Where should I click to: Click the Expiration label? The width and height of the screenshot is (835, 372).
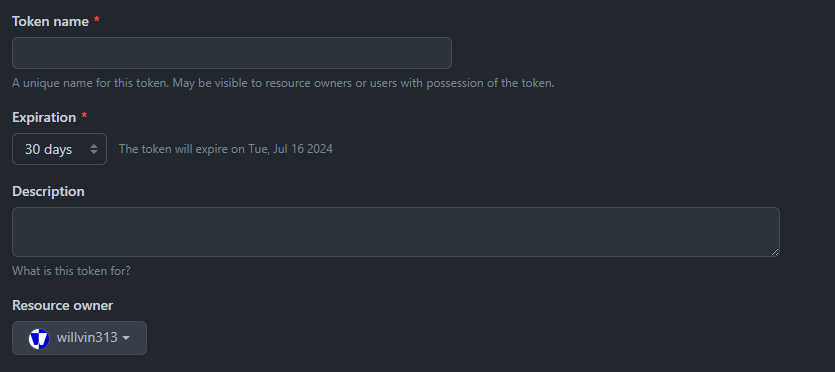coord(44,118)
